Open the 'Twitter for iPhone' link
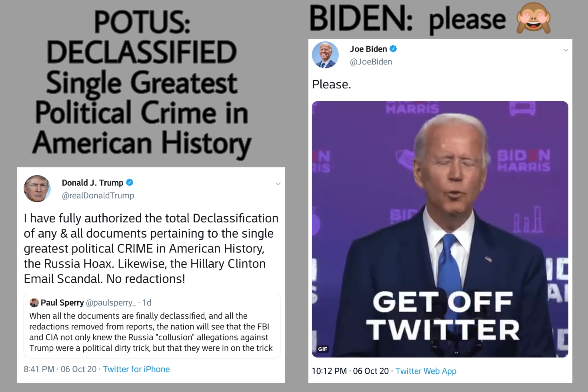The width and height of the screenshot is (588, 392). pos(136,369)
